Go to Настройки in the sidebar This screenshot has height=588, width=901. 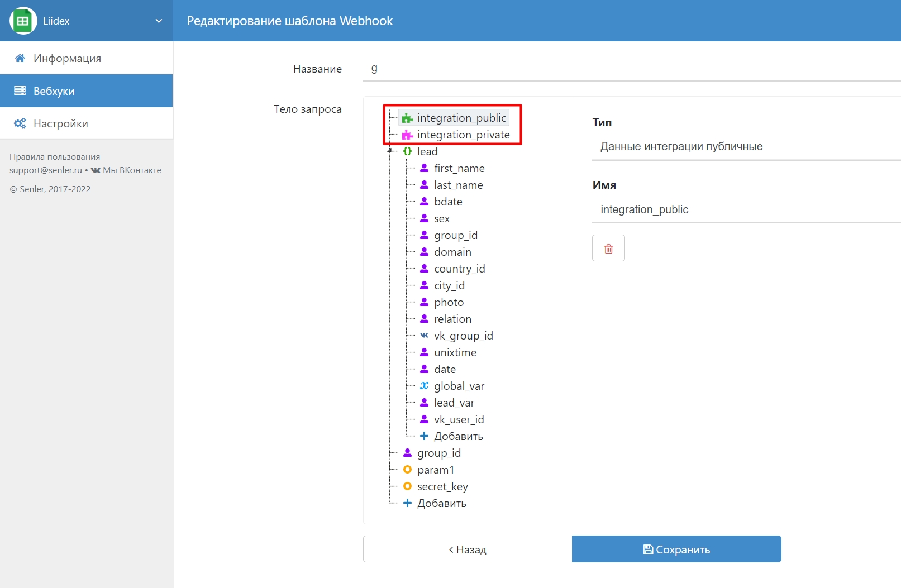pos(60,123)
